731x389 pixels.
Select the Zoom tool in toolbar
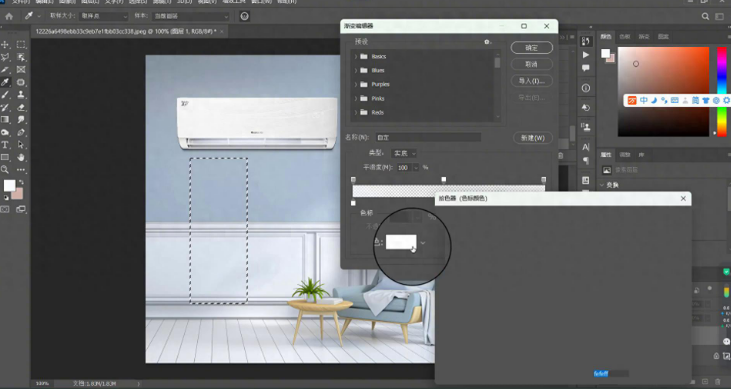pos(5,170)
